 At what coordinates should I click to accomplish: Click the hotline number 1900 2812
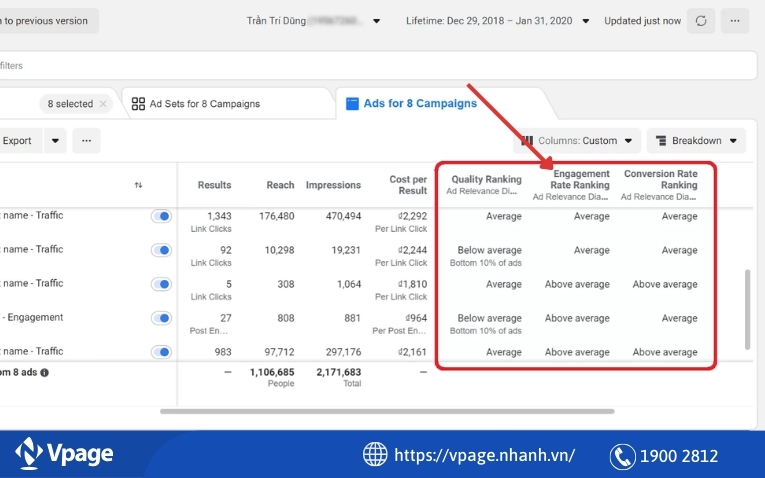(x=679, y=456)
